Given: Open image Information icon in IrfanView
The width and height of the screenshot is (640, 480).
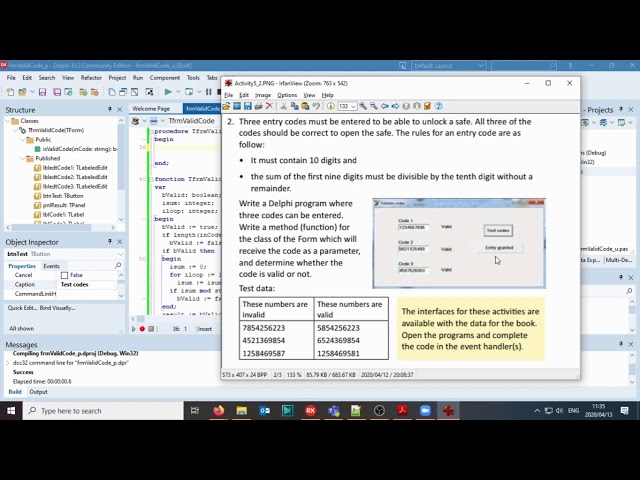Looking at the screenshot, I should coord(331,106).
